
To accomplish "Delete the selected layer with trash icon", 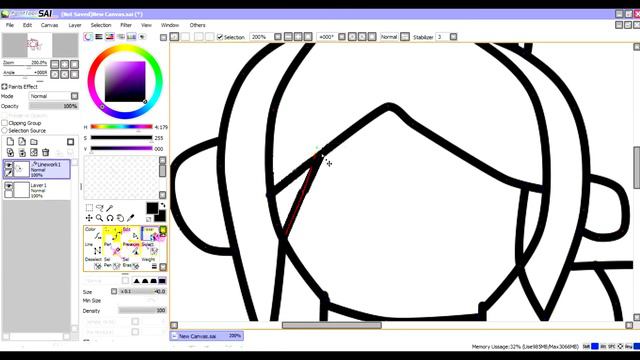I will coord(46,152).
